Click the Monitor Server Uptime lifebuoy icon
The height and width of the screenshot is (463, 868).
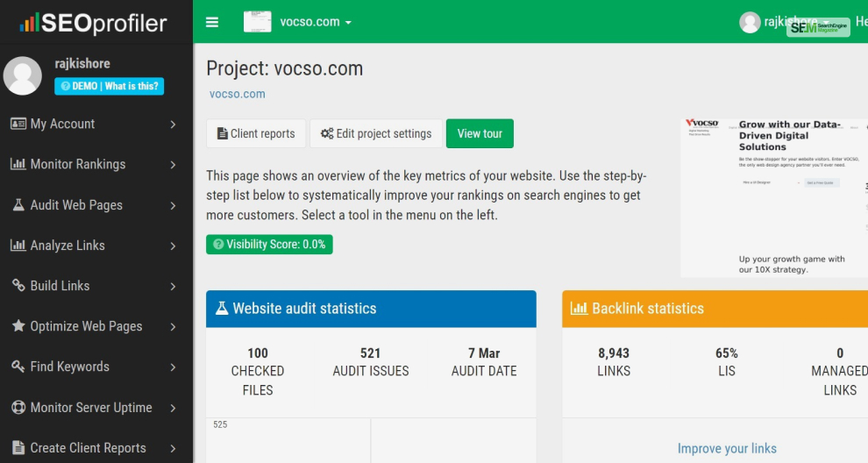(18, 407)
